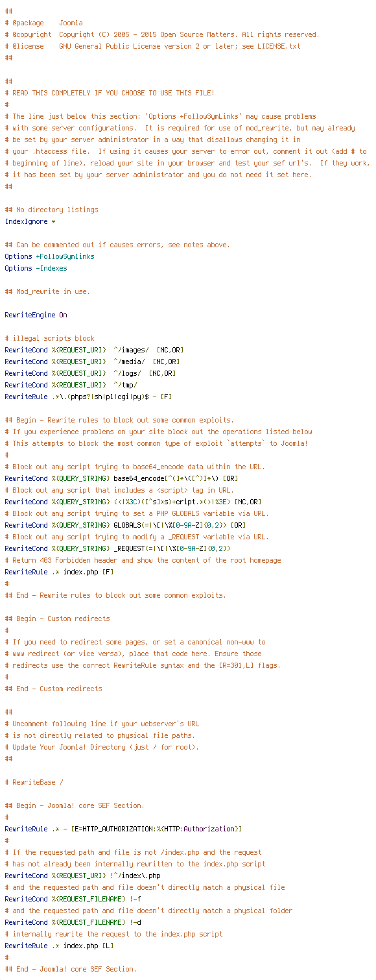Click the Options -Indexes line
This screenshot has width=376, height=980.
pos(36,268)
